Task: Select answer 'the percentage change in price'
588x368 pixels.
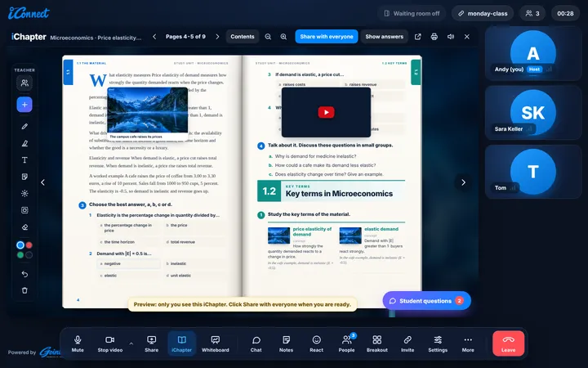Action: point(129,227)
